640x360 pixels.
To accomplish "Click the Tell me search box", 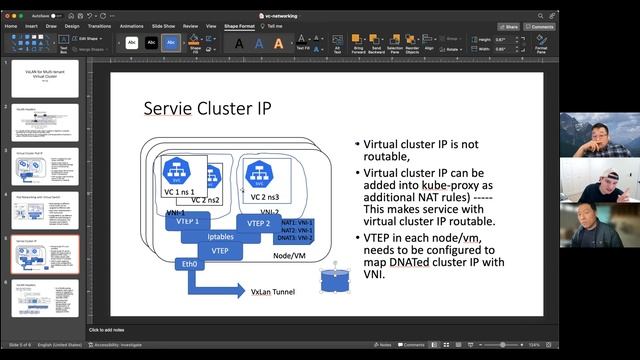I will point(272,26).
